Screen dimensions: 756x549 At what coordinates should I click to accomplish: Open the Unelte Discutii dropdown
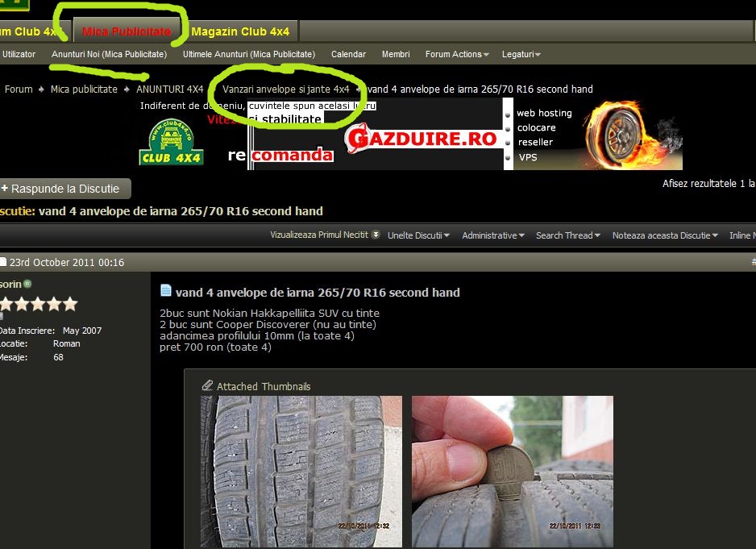point(418,235)
